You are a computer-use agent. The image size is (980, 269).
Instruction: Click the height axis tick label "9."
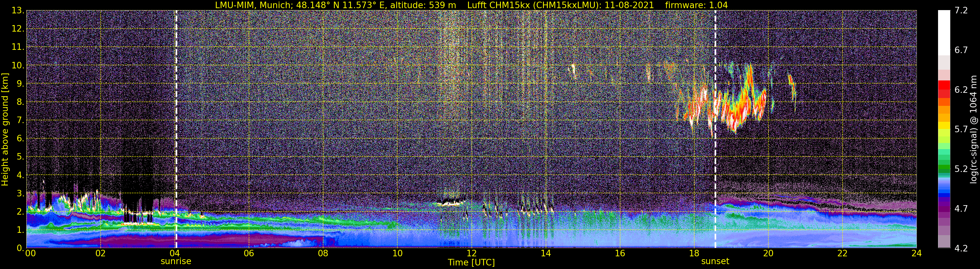click(x=20, y=84)
